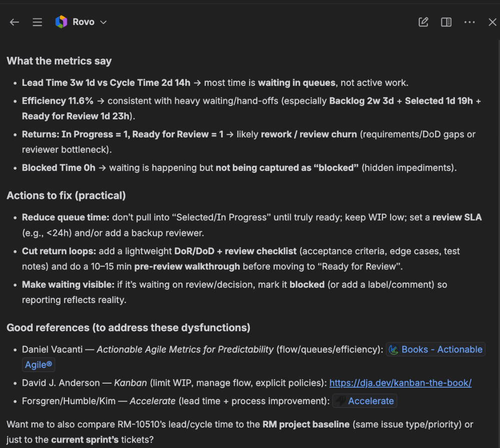Open the side-by-side panel layout icon

pyautogui.click(x=446, y=22)
